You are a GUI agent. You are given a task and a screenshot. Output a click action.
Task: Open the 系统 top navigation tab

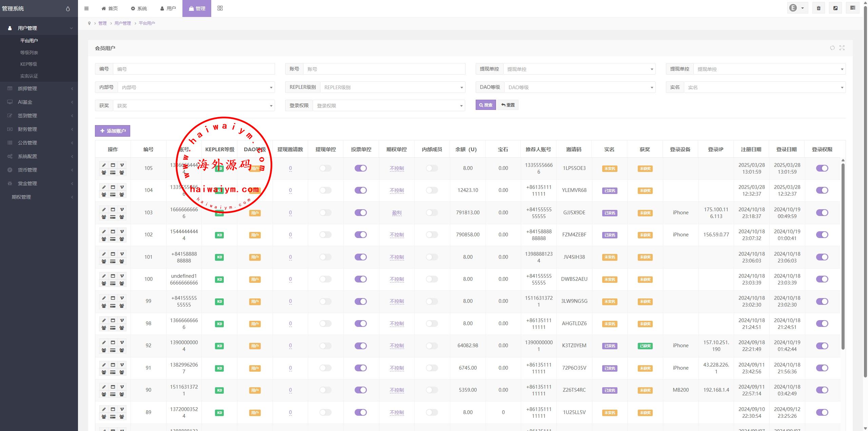[139, 8]
